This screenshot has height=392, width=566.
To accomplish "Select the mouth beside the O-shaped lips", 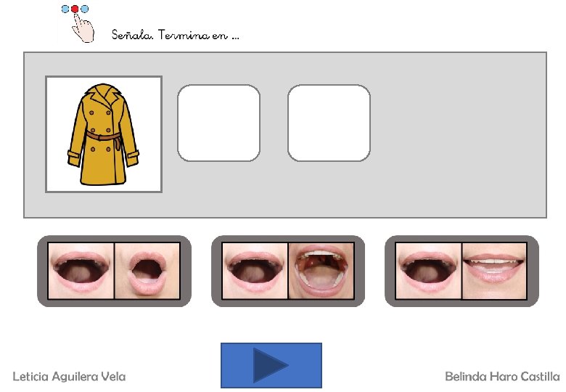I will 81,271.
